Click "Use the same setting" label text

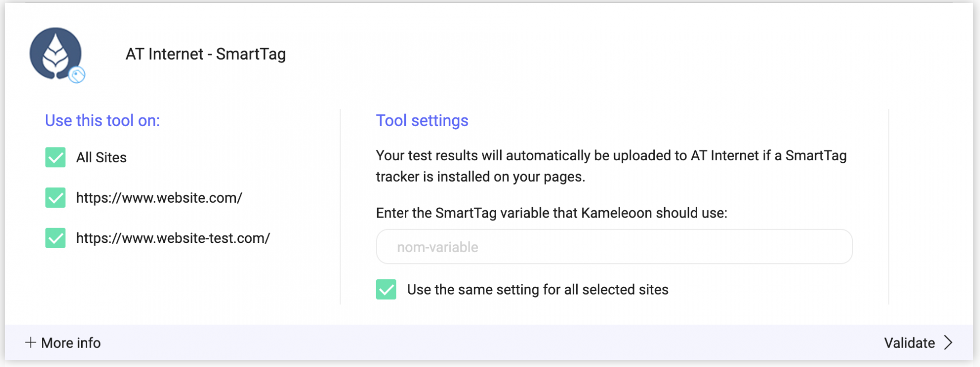click(x=537, y=289)
